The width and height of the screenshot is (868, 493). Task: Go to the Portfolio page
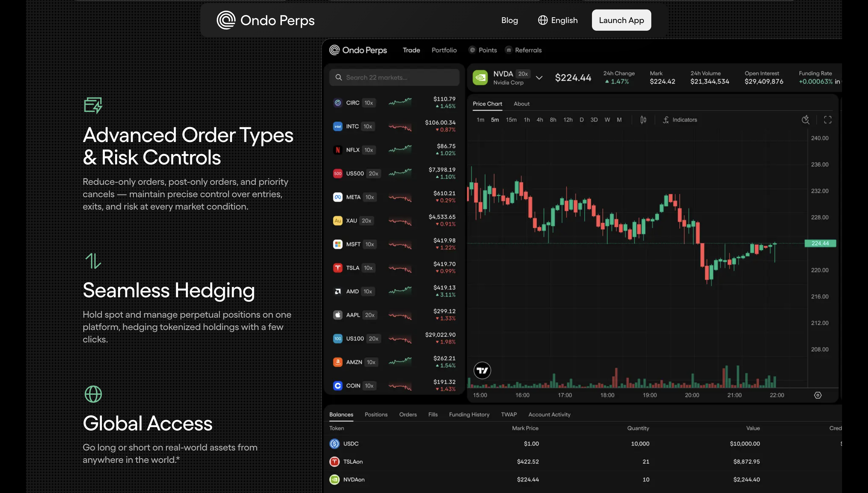coord(444,50)
